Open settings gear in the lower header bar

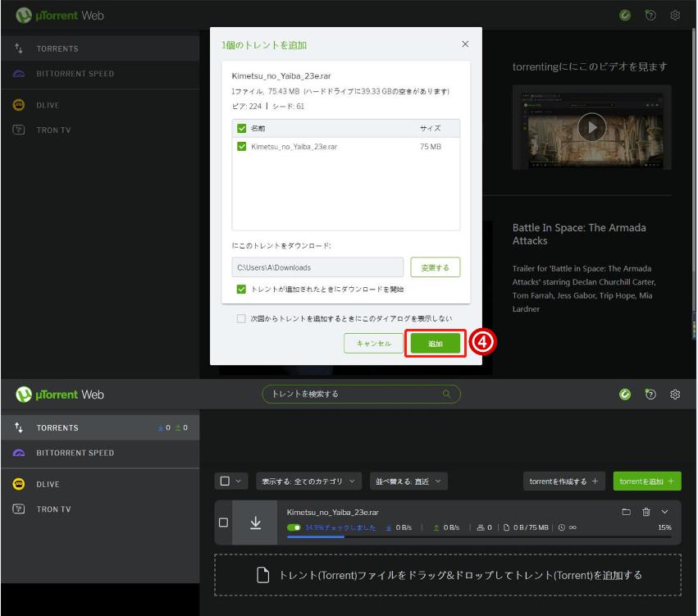(675, 395)
